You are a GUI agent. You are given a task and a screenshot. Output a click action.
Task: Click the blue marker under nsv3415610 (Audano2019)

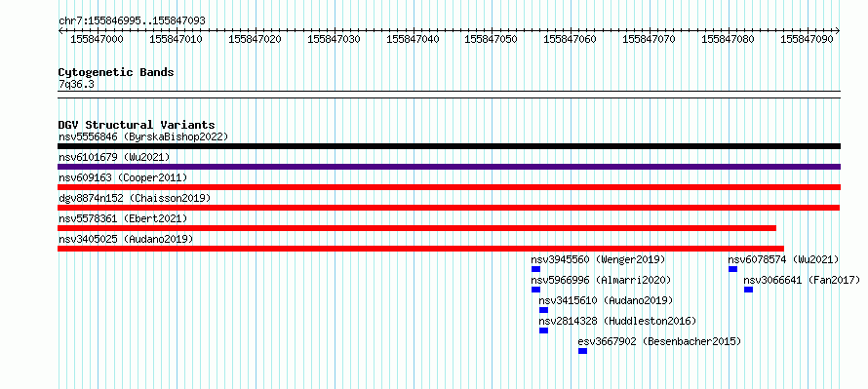point(543,310)
